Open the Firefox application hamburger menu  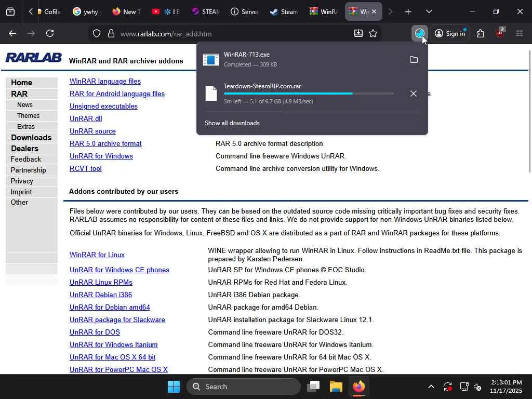[519, 33]
